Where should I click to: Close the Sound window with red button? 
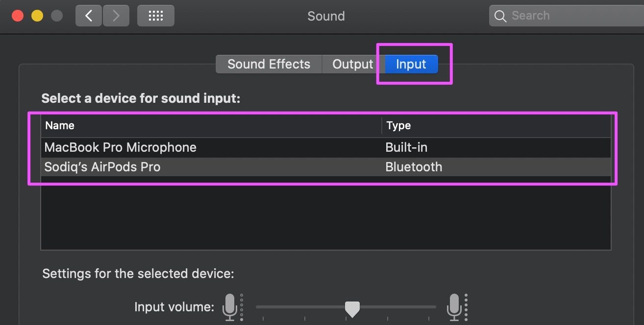[x=18, y=16]
